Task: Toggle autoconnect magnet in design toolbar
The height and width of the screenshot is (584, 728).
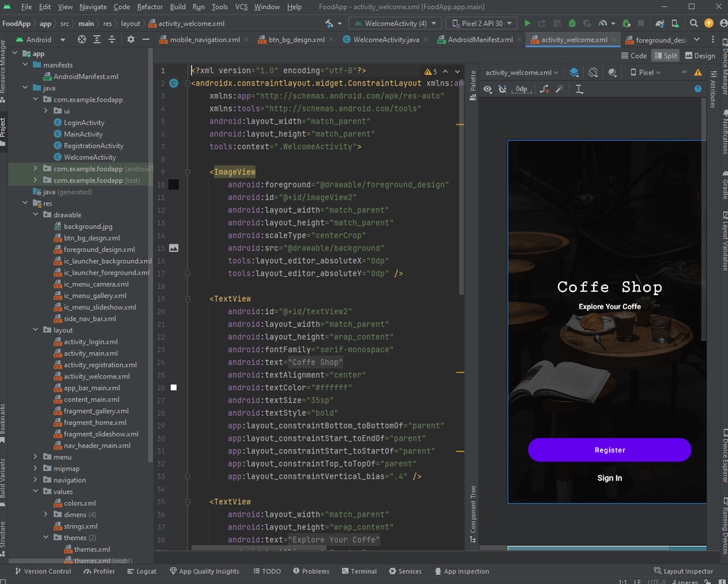Action: 503,89
